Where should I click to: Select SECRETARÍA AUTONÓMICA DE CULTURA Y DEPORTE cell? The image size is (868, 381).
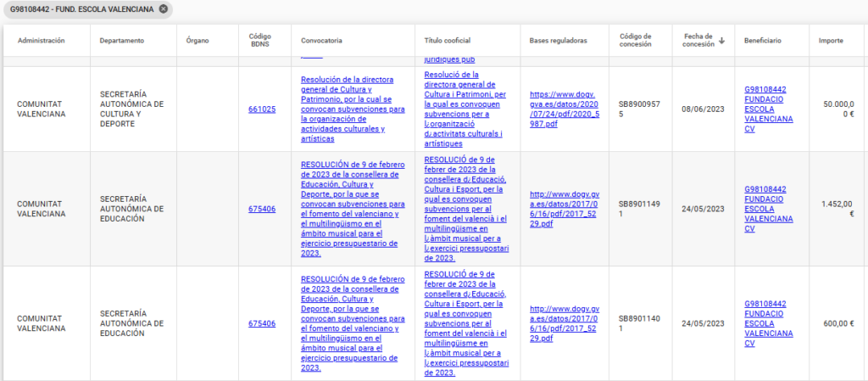click(131, 109)
